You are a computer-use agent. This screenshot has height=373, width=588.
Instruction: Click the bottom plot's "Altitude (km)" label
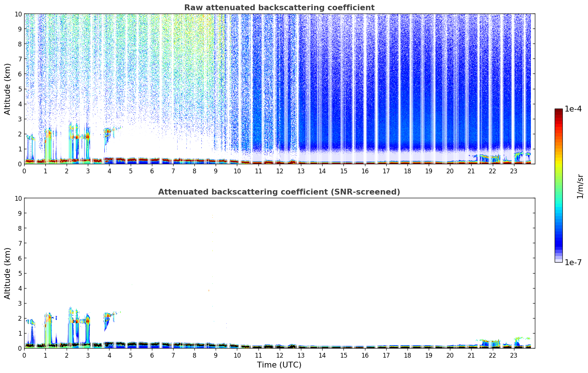8,273
